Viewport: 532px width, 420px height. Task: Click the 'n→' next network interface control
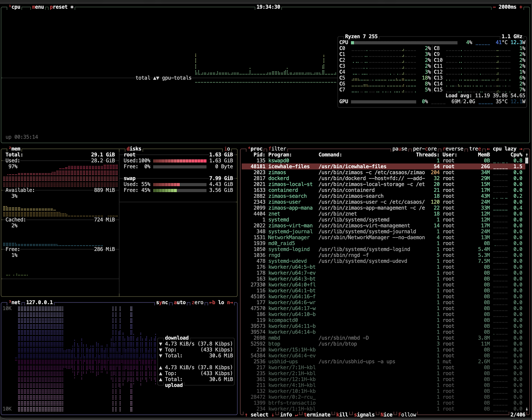(230, 302)
